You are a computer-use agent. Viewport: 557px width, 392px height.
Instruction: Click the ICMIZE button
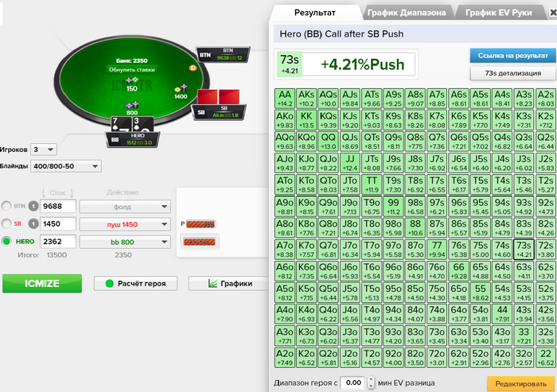tap(42, 283)
